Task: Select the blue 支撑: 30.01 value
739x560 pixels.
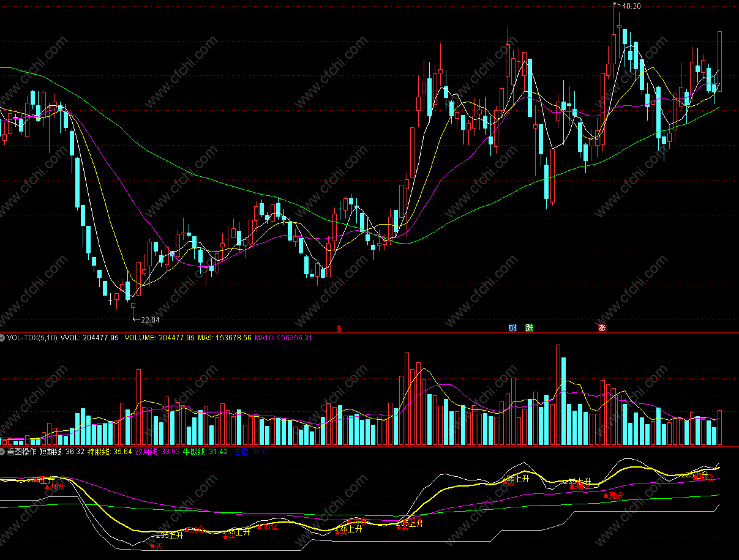Action: [x=252, y=452]
